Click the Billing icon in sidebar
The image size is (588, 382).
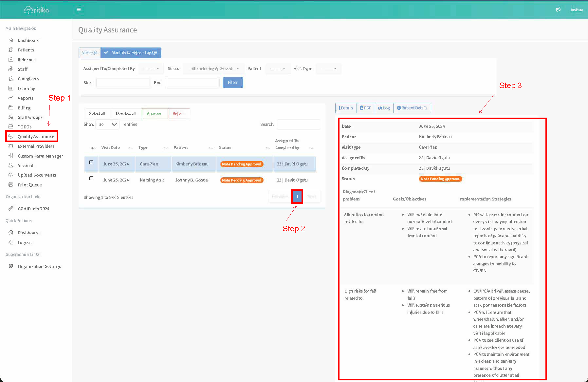pyautogui.click(x=11, y=108)
